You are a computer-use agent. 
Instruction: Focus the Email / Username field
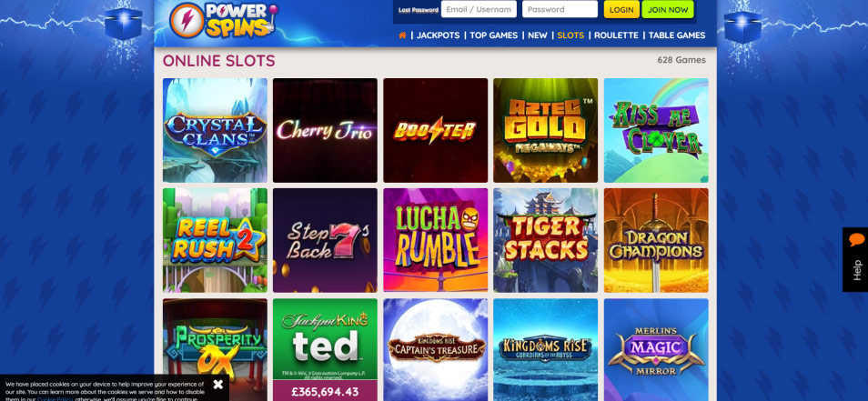[479, 9]
